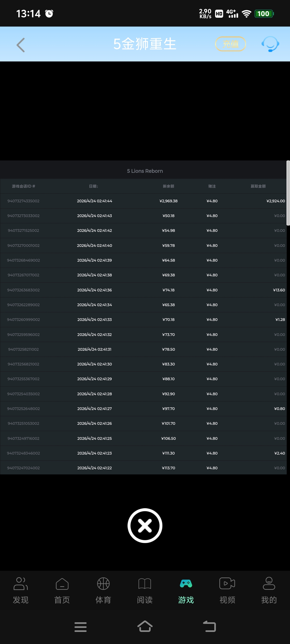
Task: Tap the system home navigation button
Action: tap(145, 627)
